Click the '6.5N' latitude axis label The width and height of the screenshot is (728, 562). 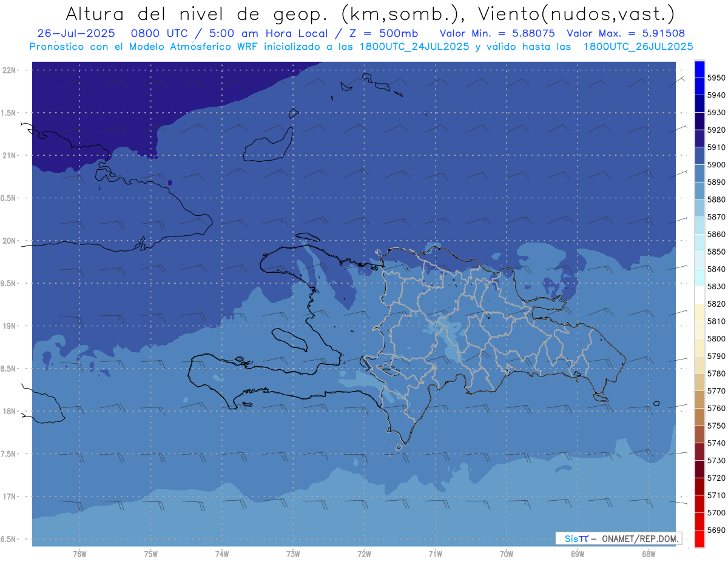pos(8,540)
